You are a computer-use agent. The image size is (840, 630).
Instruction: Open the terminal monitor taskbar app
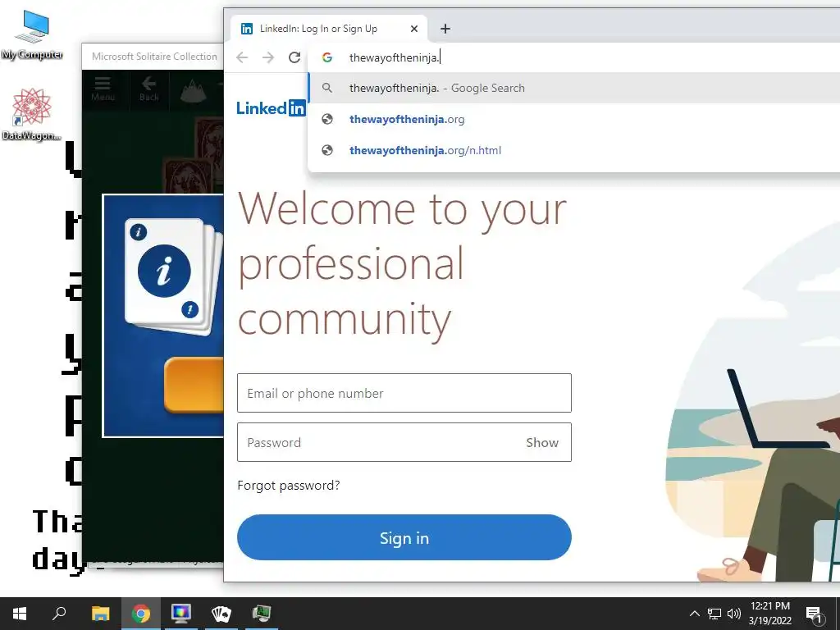coord(262,614)
